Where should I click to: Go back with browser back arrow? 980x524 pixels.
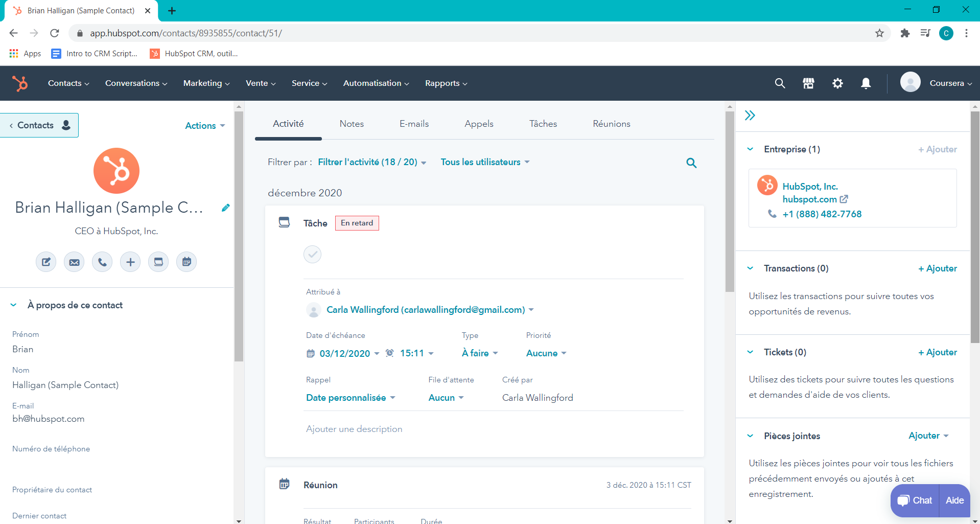click(14, 33)
